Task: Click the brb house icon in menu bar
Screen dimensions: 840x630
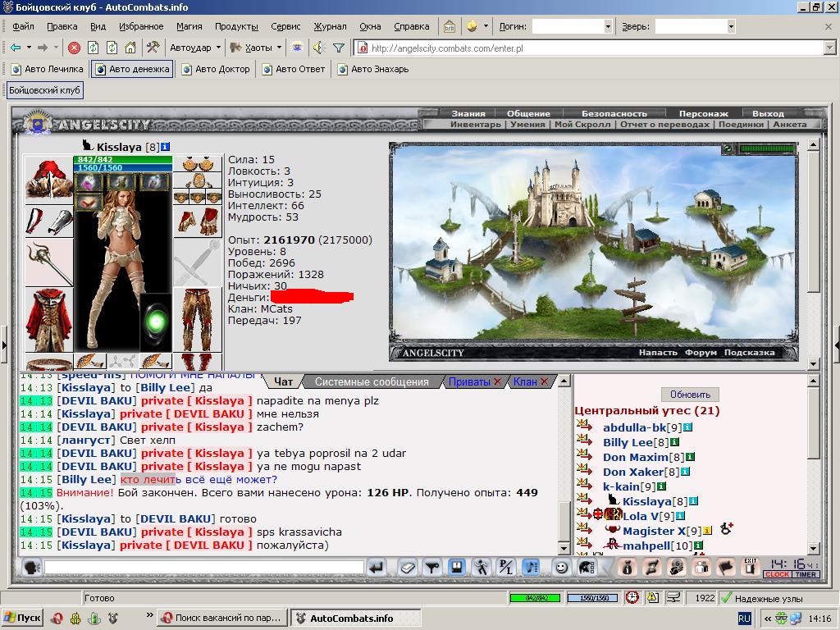Action: (449, 26)
